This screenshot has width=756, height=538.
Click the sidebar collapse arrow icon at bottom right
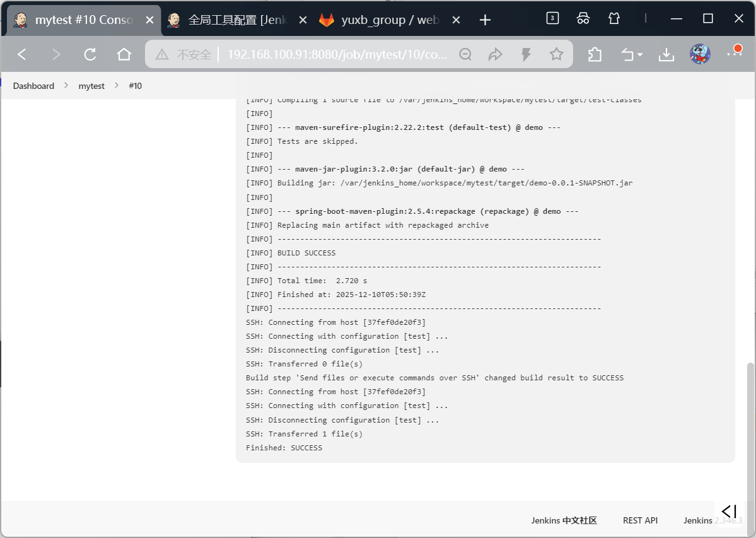(x=729, y=511)
